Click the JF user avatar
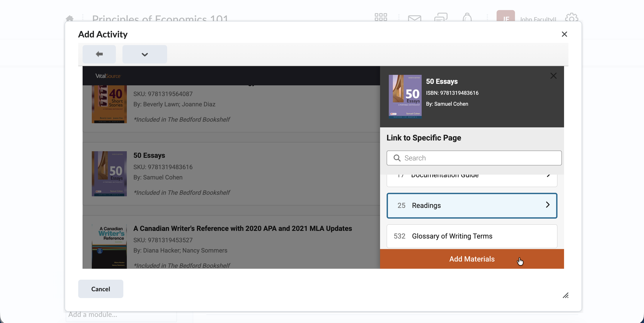The width and height of the screenshot is (644, 323). click(x=506, y=16)
